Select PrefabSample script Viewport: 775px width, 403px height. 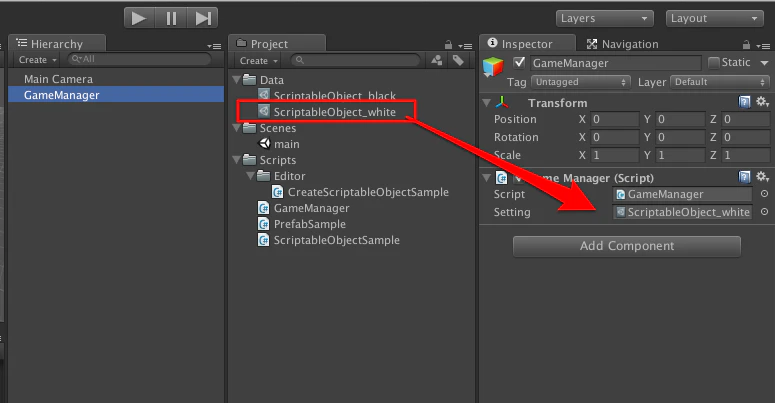coord(302,224)
